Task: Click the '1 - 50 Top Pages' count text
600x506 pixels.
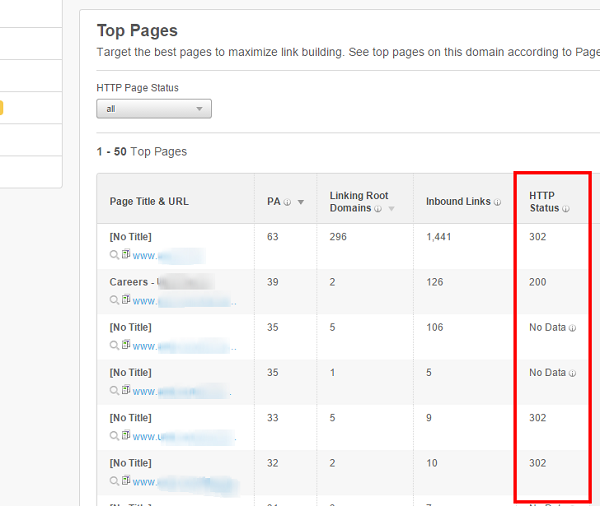Action: click(142, 152)
